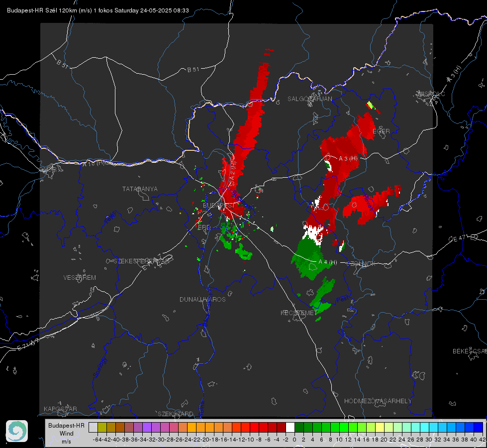The width and height of the screenshot is (487, 448).
Task: Click the radar title text with date 24-05-2025
Action: (98, 10)
